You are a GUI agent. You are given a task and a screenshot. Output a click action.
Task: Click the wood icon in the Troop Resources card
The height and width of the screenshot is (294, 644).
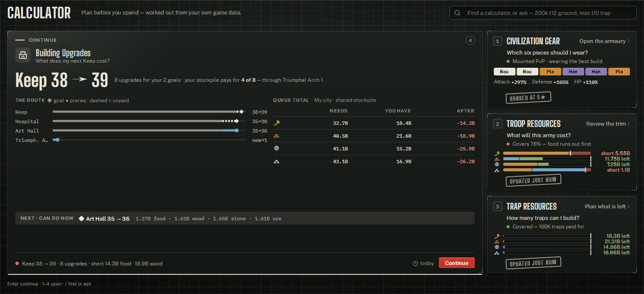click(x=497, y=159)
